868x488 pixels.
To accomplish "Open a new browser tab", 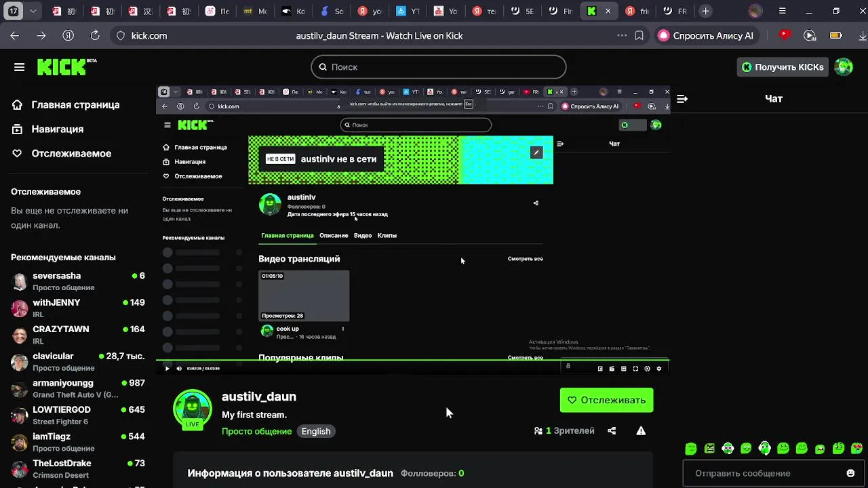I will (705, 12).
